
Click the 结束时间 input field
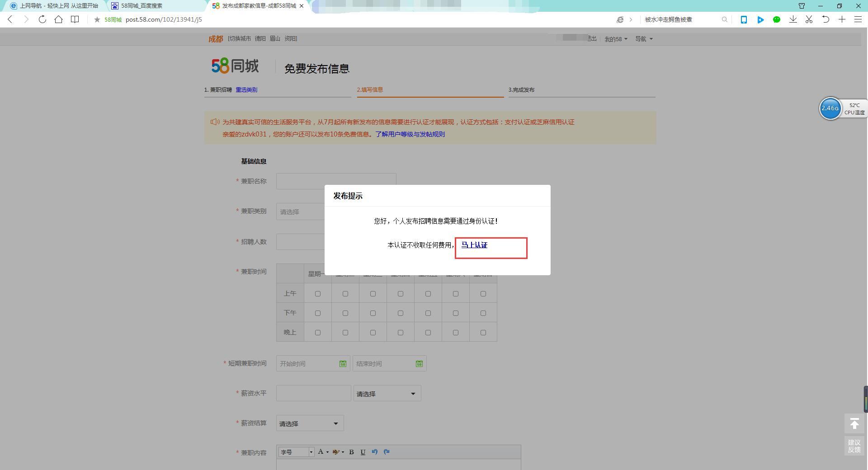point(389,363)
